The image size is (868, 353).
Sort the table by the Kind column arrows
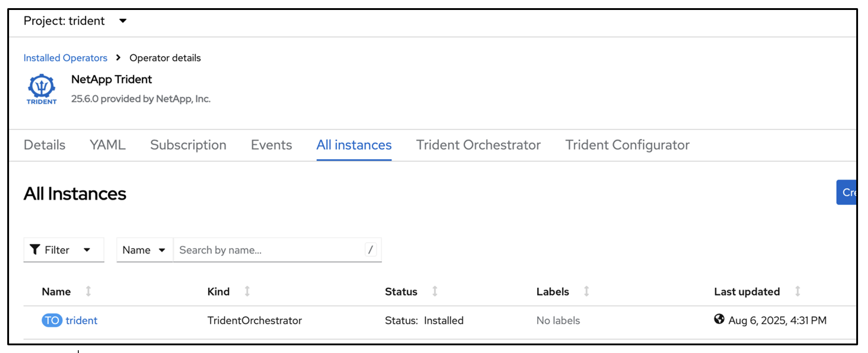(247, 291)
